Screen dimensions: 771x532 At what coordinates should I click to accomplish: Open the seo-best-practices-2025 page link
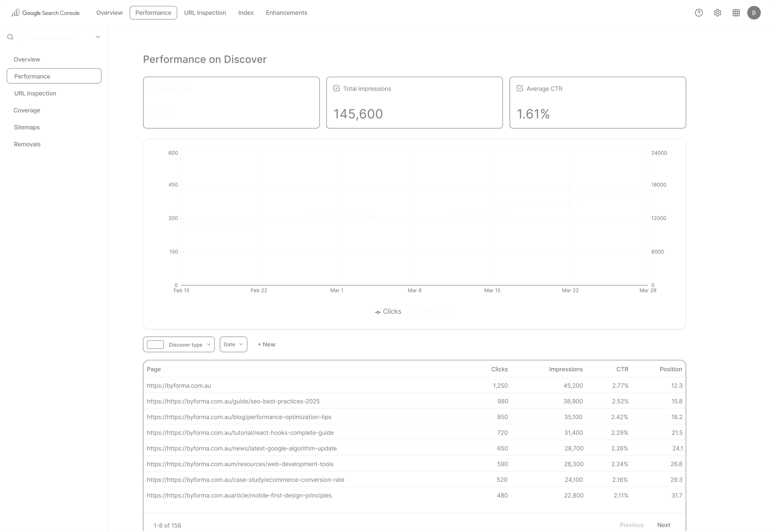pos(233,401)
